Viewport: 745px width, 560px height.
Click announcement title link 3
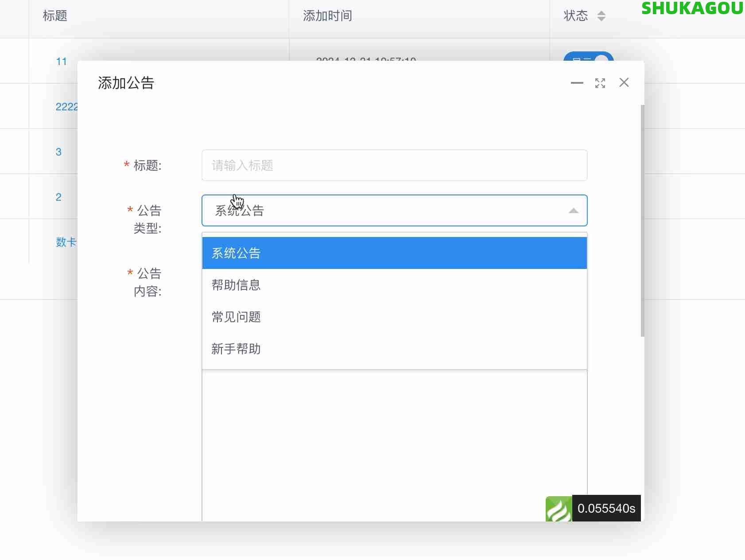pyautogui.click(x=59, y=152)
